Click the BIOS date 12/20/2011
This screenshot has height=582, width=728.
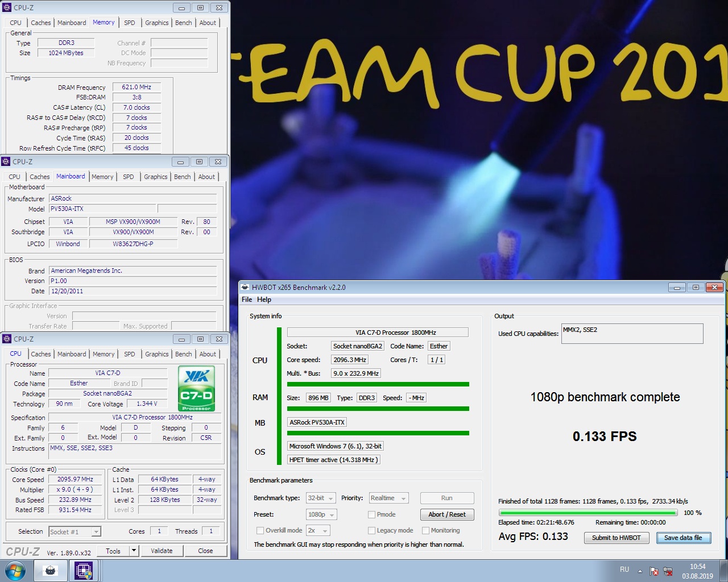pos(133,291)
